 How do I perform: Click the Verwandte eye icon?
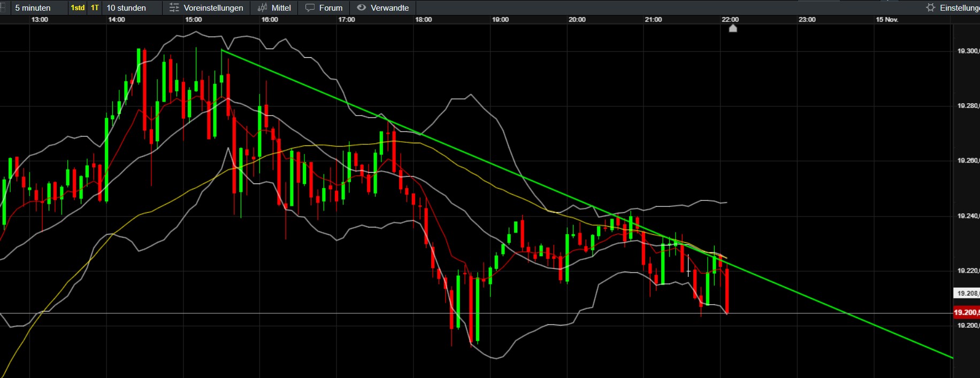pos(362,7)
